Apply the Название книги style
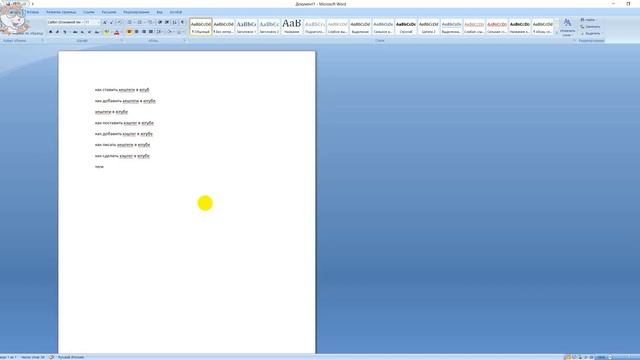640x360 pixels. [x=520, y=27]
